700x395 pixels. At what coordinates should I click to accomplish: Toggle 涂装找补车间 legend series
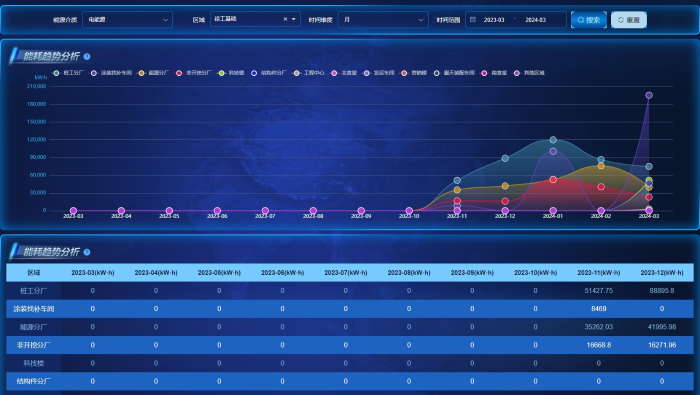tap(111, 73)
